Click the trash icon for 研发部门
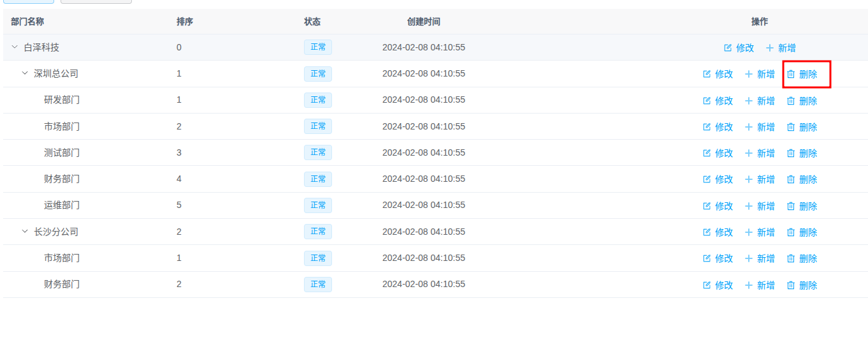 pos(791,101)
